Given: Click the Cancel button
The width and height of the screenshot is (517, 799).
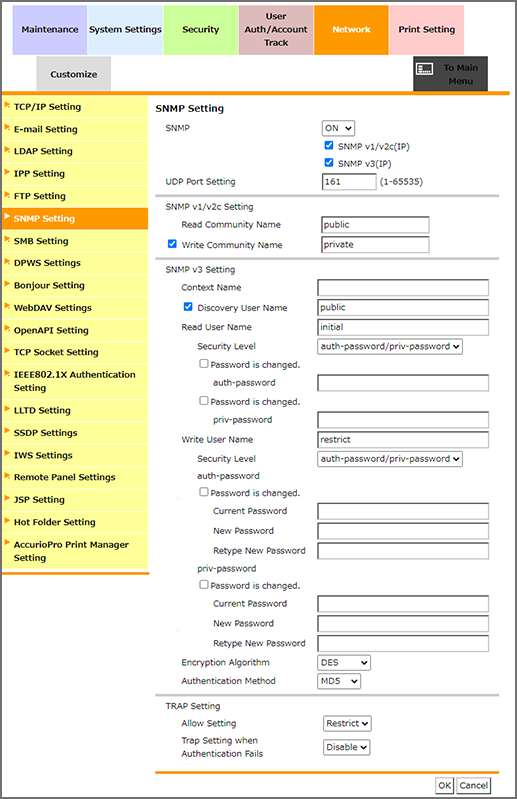Looking at the screenshot, I should [474, 786].
